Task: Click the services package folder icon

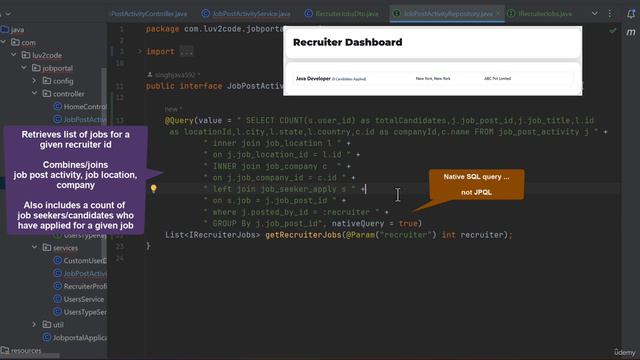Action: [x=47, y=247]
